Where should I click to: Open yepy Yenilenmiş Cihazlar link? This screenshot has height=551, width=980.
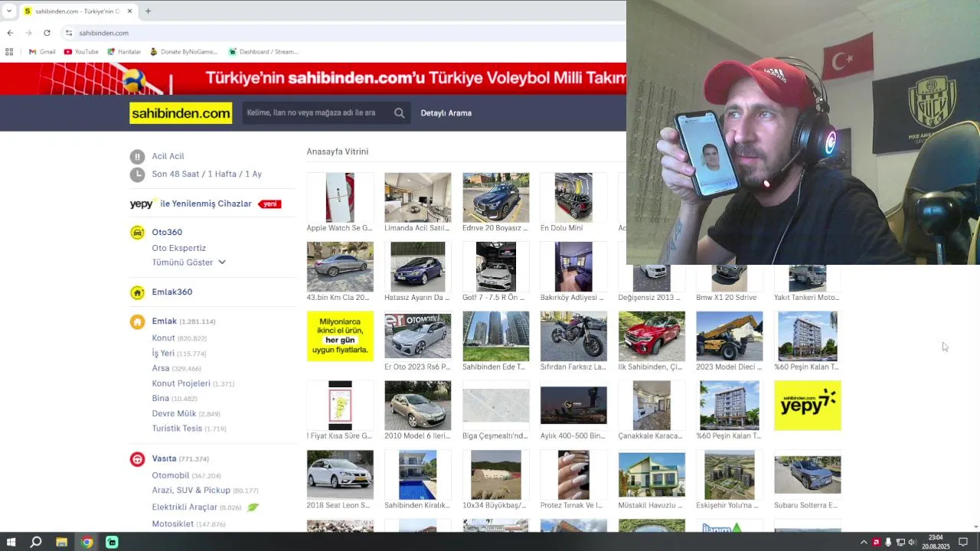(205, 204)
